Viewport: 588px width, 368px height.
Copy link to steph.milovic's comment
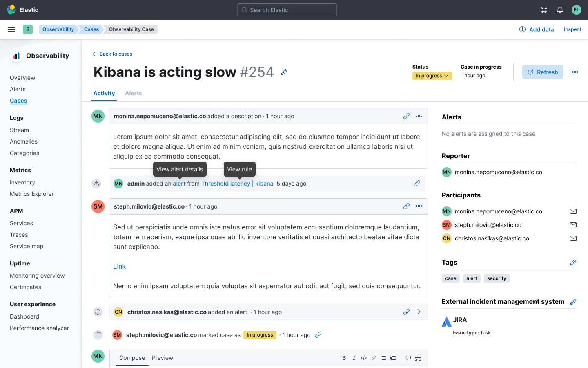(406, 206)
